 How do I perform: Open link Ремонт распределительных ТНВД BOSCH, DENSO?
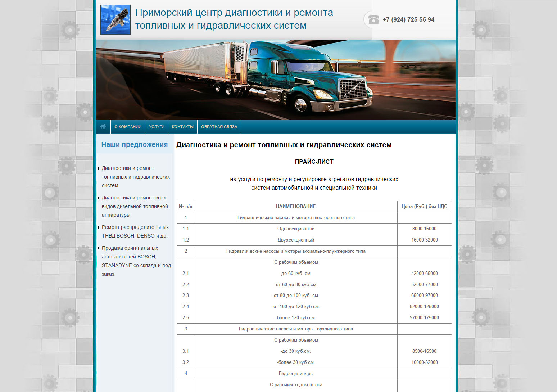135,231
